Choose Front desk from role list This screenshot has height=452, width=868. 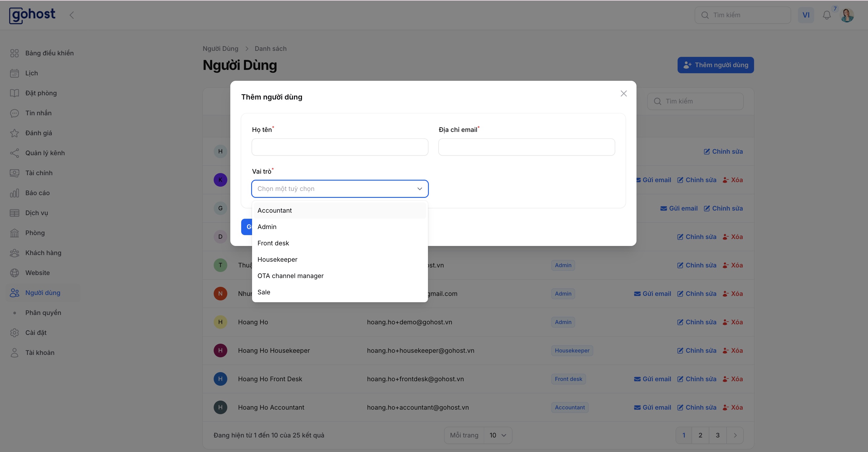(x=340, y=243)
